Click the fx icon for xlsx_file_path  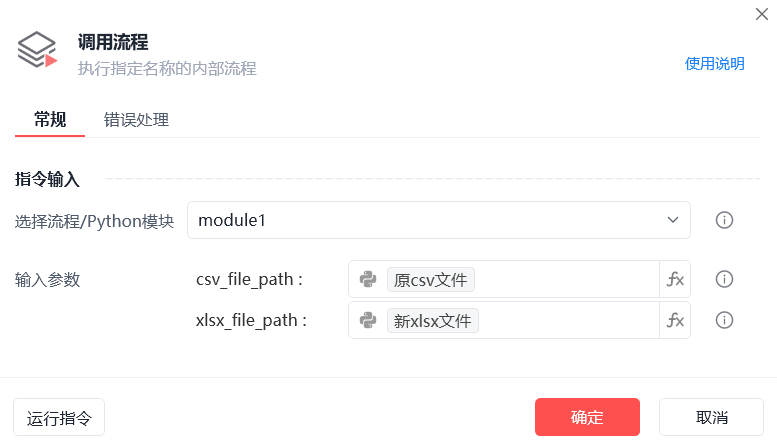click(x=675, y=321)
